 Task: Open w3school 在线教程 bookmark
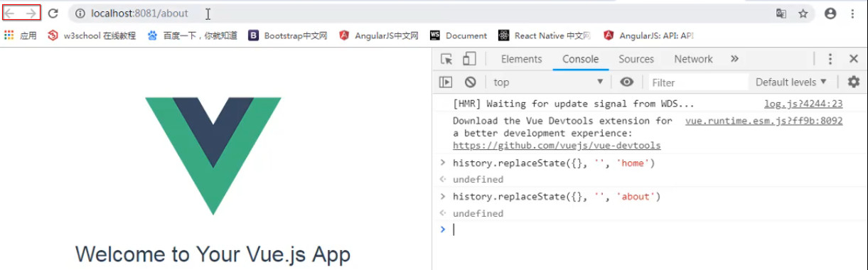(92, 36)
